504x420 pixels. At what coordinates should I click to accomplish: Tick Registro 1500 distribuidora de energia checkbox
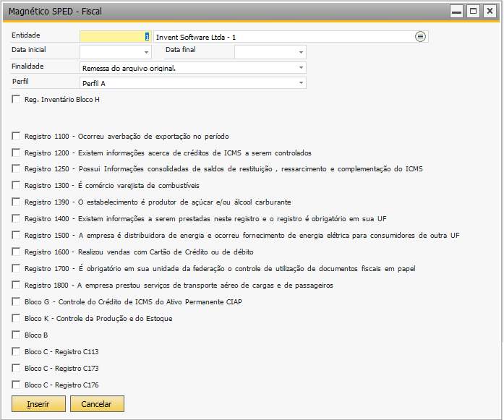(x=16, y=236)
